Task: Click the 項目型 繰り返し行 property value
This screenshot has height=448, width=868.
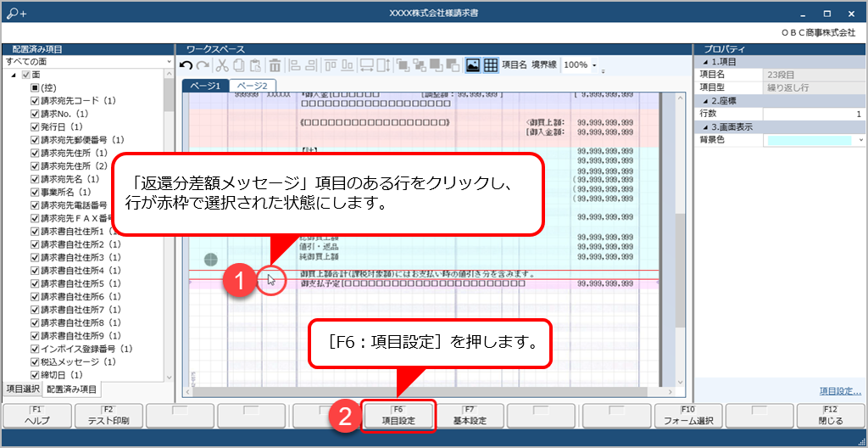Action: [814, 87]
